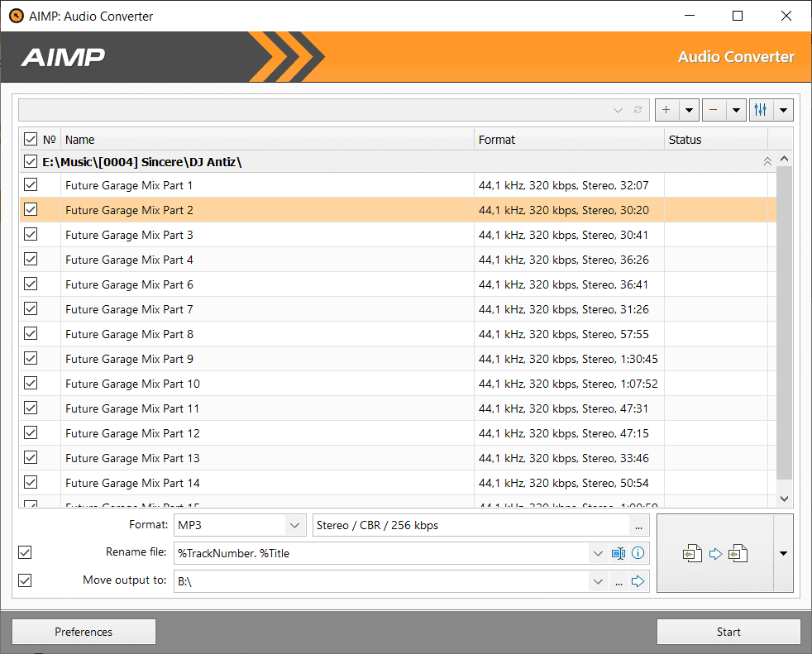Viewport: 812px width, 654px height.
Task: Uncheck Future Garage Mix Part 3 checkbox
Action: pos(31,235)
